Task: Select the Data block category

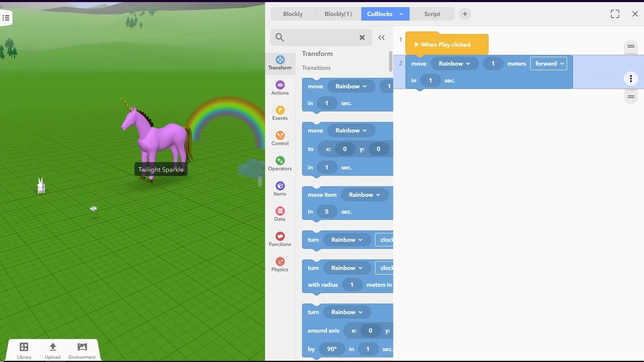Action: [280, 214]
